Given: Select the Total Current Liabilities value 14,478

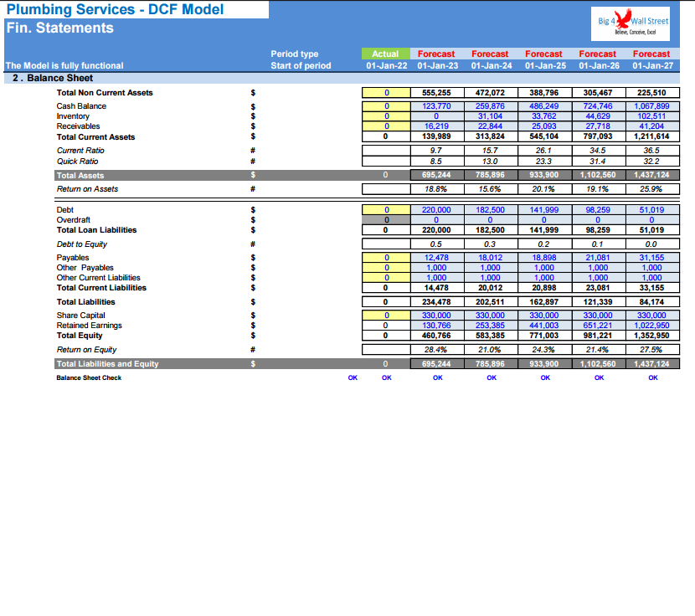Looking at the screenshot, I should coord(437,288).
